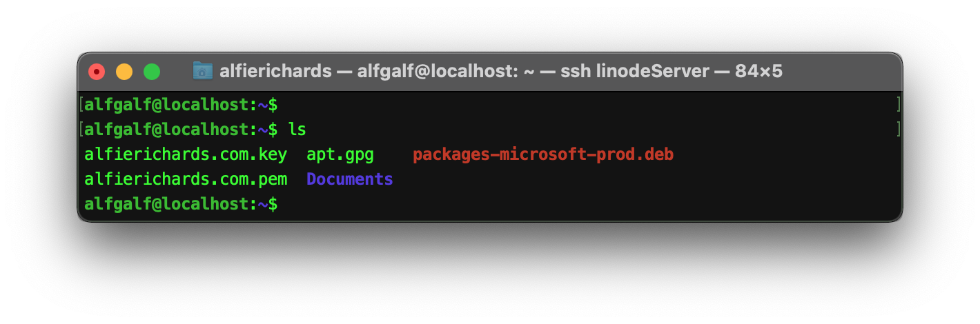The height and width of the screenshot is (324, 980).
Task: Minimize the terminal using the yellow button
Action: [x=124, y=71]
